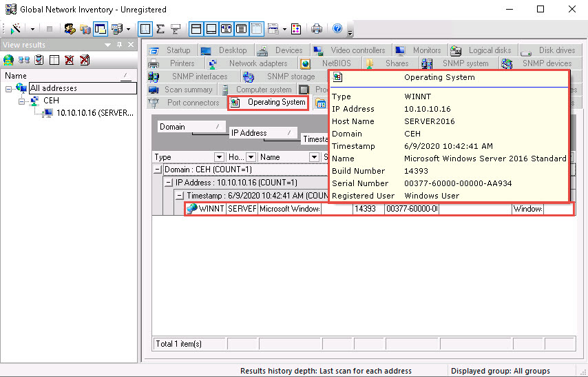Click the columns table icon in View results
This screenshot has height=377, width=588.
(x=54, y=60)
